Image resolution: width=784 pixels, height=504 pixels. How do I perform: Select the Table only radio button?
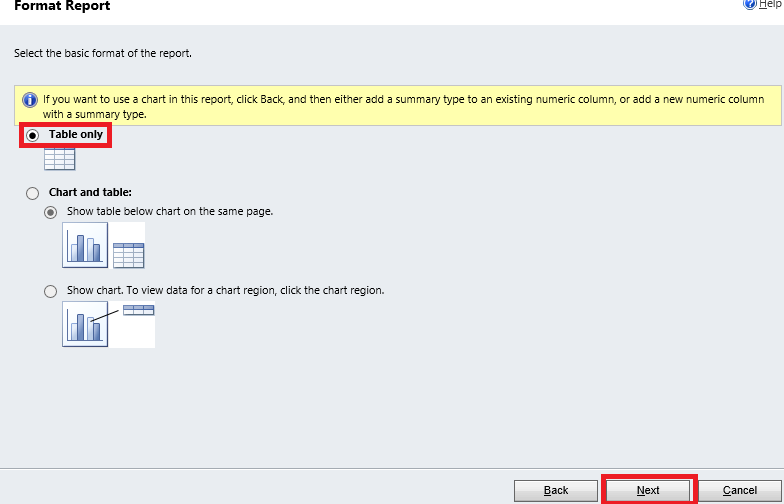32,136
